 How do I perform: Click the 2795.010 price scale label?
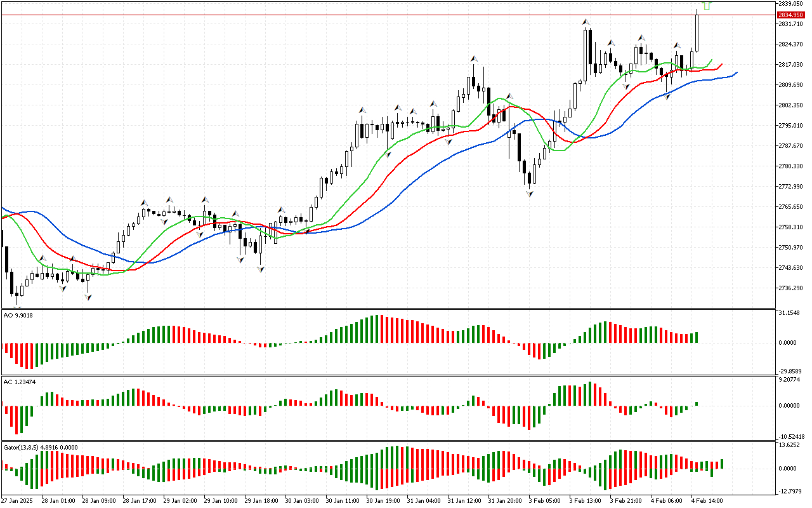pyautogui.click(x=789, y=125)
